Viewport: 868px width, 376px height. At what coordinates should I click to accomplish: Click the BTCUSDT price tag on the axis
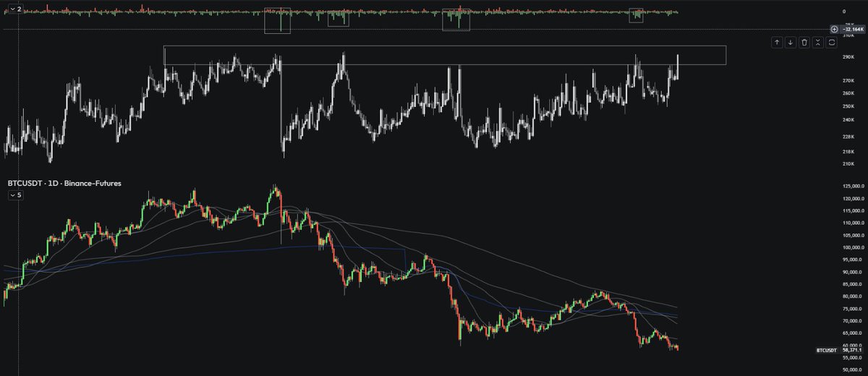(x=825, y=350)
